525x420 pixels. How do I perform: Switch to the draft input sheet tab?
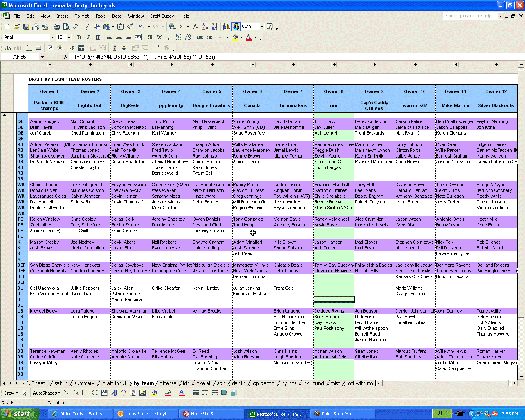[x=114, y=383]
